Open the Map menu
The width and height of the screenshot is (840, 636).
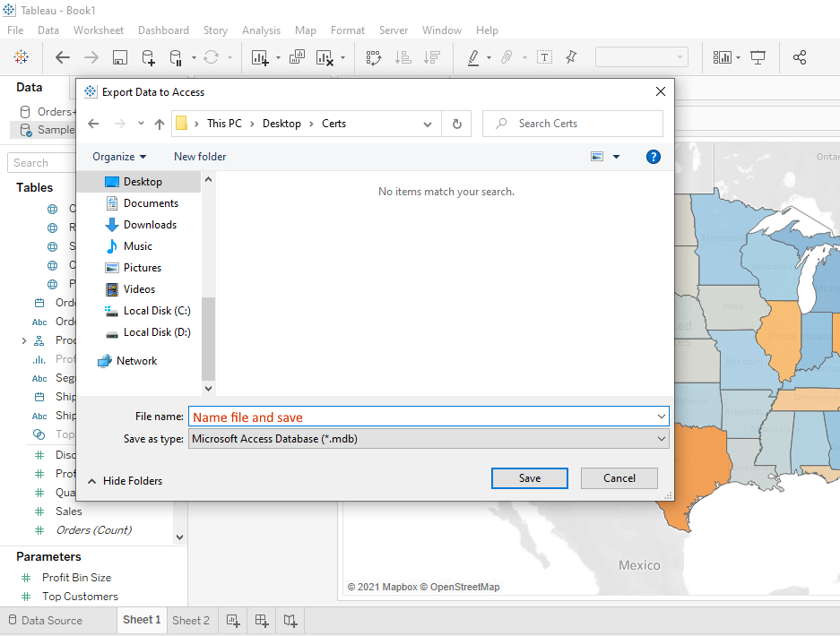click(x=306, y=30)
